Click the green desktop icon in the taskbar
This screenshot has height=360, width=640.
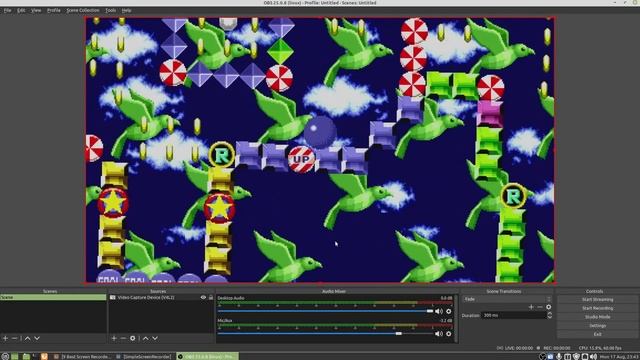(15, 356)
